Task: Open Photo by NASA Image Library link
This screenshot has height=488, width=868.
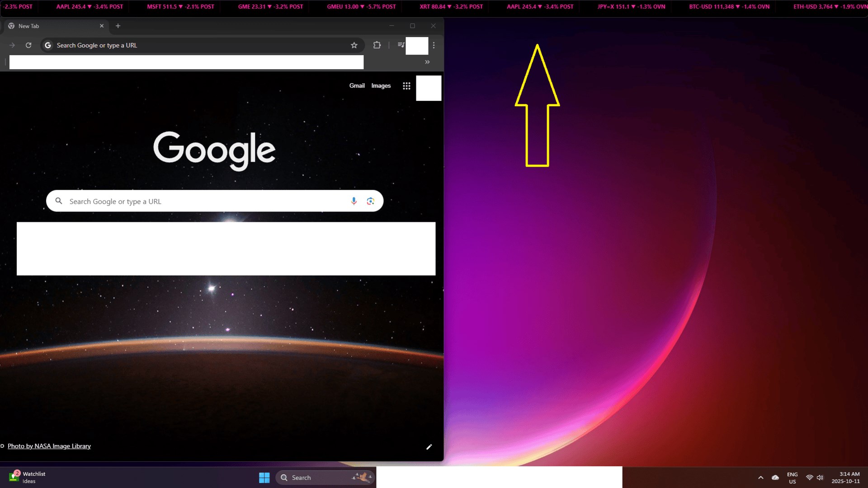Action: click(49, 446)
